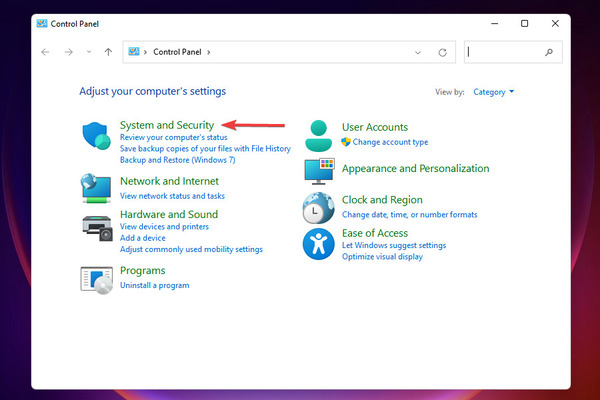This screenshot has height=400, width=600.
Task: Open the Ease of Access icon
Action: click(x=318, y=244)
